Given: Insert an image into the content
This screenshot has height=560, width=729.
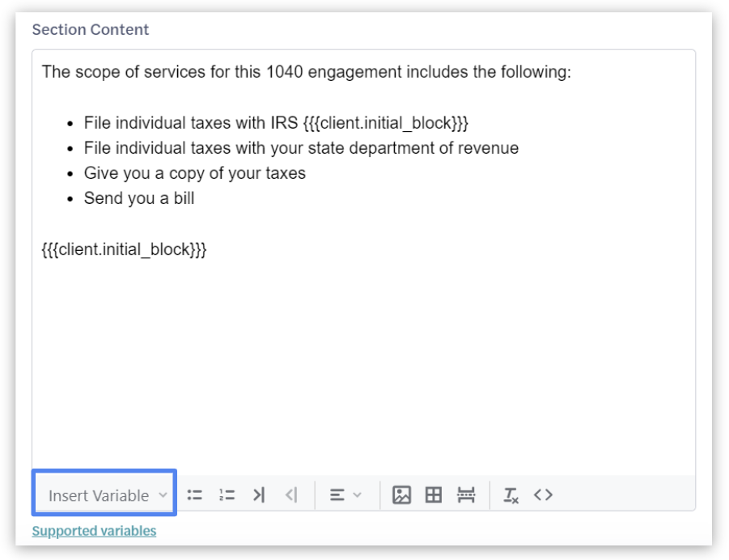Looking at the screenshot, I should tap(401, 495).
